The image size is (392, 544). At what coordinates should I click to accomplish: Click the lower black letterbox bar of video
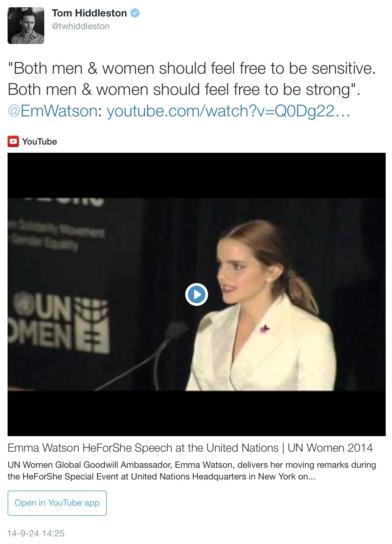tap(196, 413)
